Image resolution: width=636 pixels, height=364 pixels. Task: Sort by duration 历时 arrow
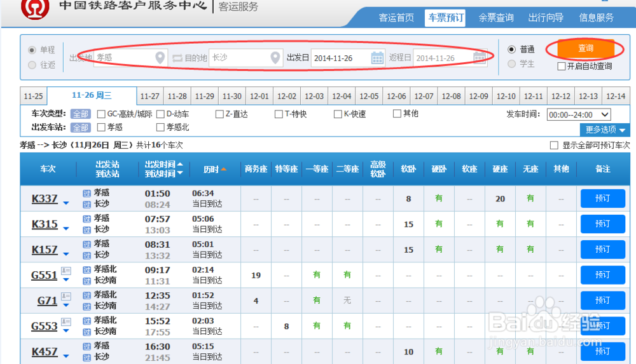tap(223, 169)
